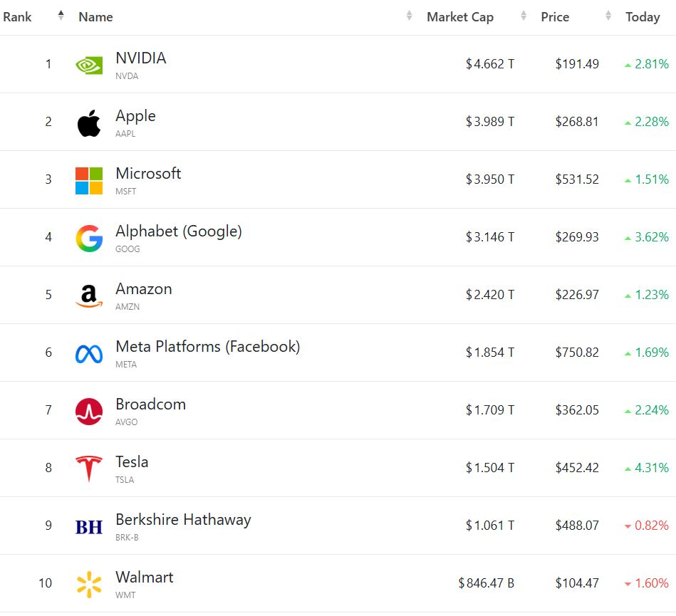Click the Tesla logo icon
Screen dimensions: 676x616
(89, 469)
